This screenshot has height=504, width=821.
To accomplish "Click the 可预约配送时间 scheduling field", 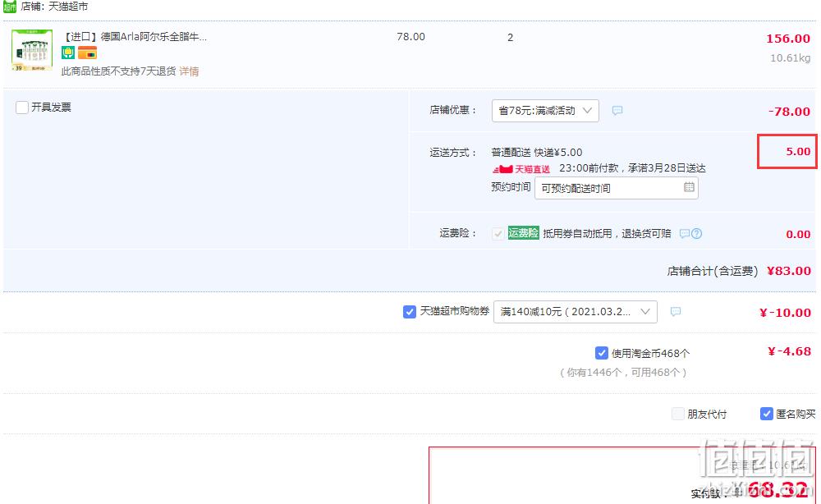I will [x=616, y=189].
